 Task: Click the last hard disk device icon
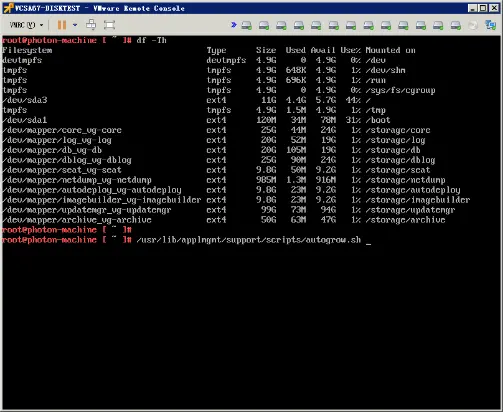tap(456, 25)
